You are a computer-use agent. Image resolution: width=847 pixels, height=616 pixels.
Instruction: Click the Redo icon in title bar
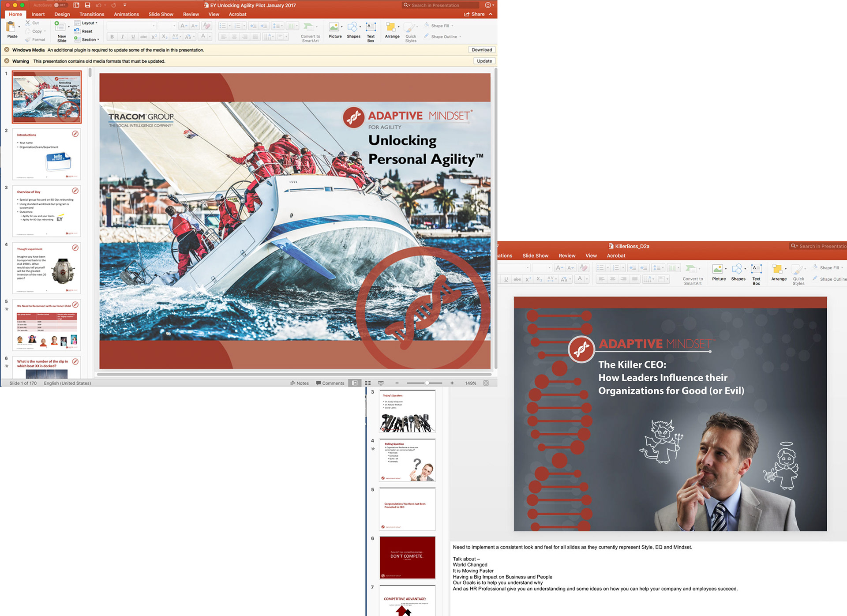[x=114, y=5]
